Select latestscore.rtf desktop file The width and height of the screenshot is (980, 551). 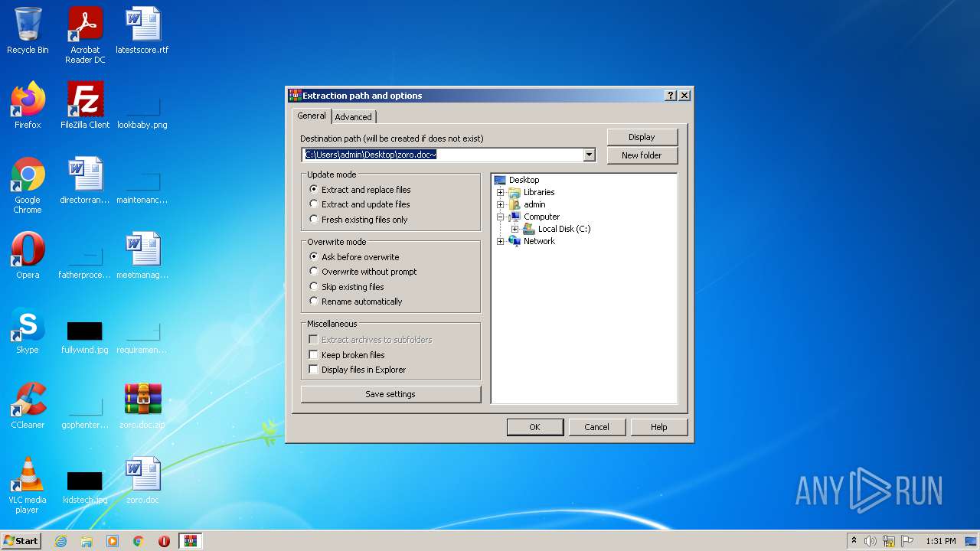(142, 31)
